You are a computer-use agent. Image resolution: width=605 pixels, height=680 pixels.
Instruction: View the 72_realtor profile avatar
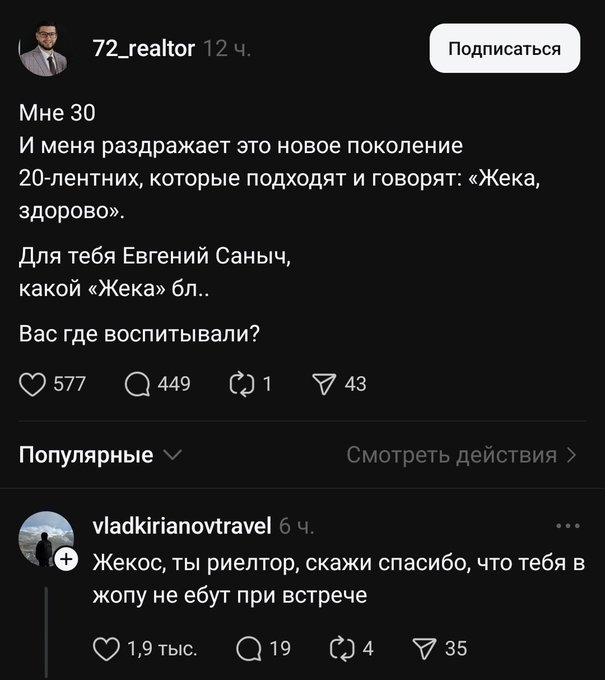pyautogui.click(x=43, y=51)
